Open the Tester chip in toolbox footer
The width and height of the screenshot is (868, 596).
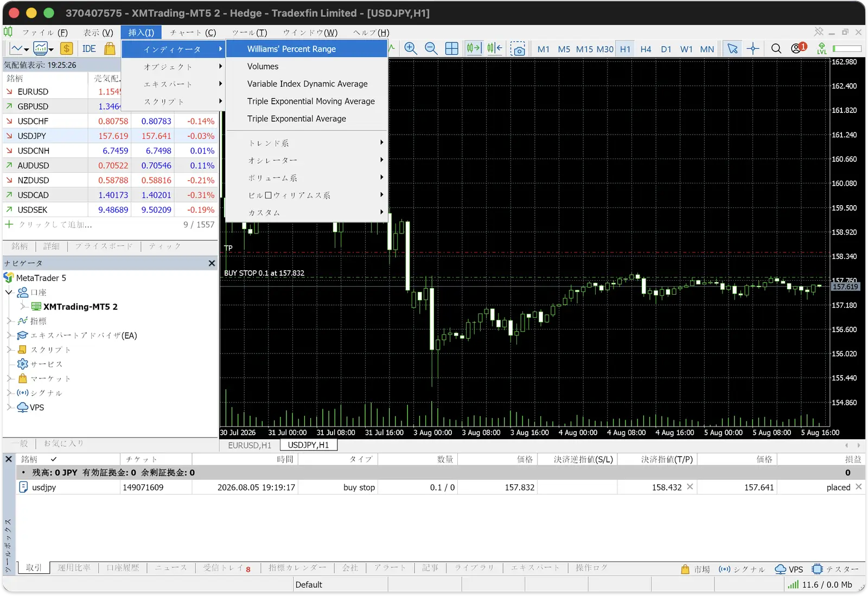pyautogui.click(x=835, y=569)
